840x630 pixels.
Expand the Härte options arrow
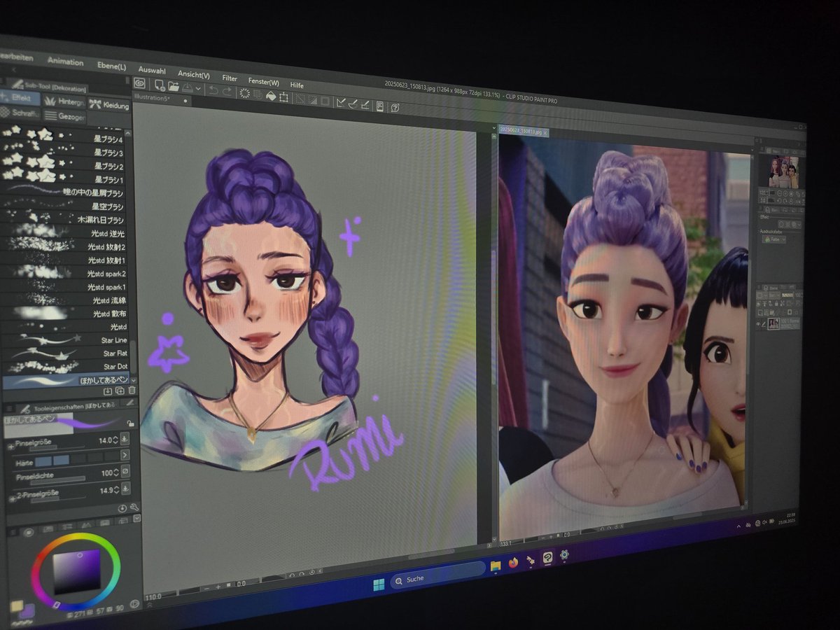(125, 455)
